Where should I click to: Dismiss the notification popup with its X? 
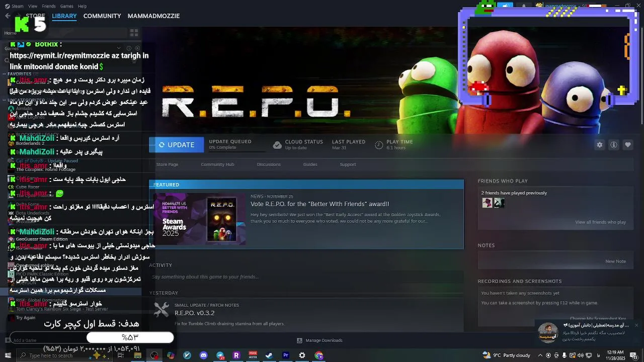tap(636, 325)
